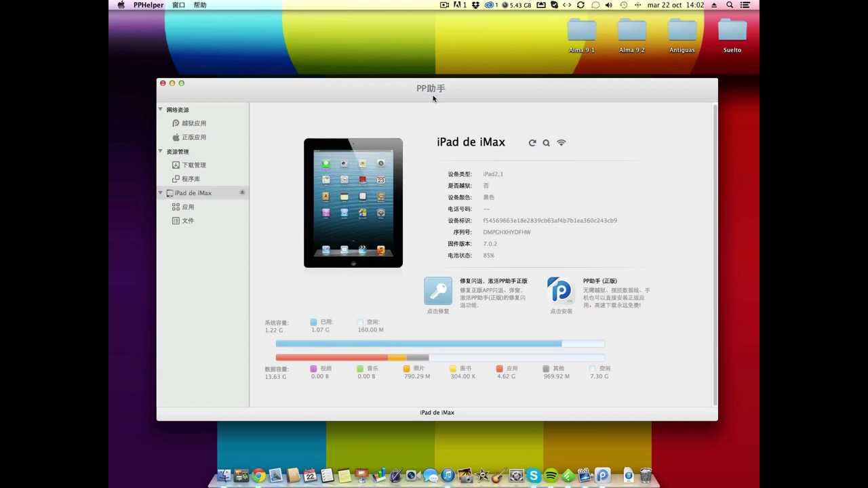Image resolution: width=868 pixels, height=488 pixels.
Task: Click the PP助手 install icon (点击安装)
Action: (560, 291)
